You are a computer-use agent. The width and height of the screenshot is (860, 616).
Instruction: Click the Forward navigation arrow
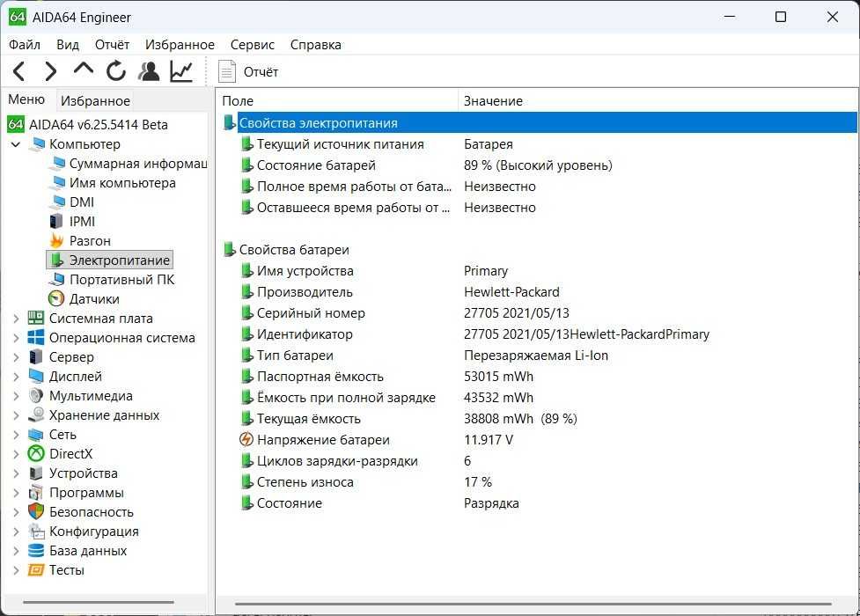(50, 71)
